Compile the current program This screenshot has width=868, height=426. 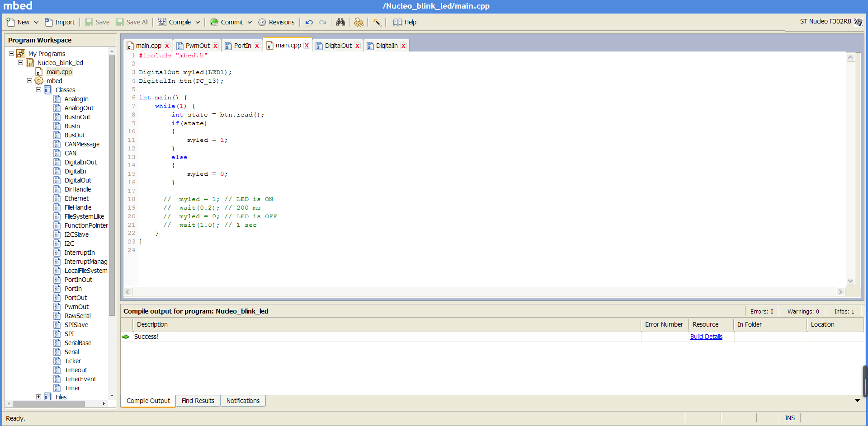174,22
